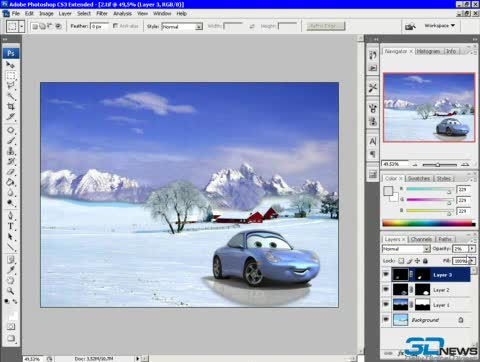Open the Paragraph panel icon in dock

pyautogui.click(x=373, y=154)
